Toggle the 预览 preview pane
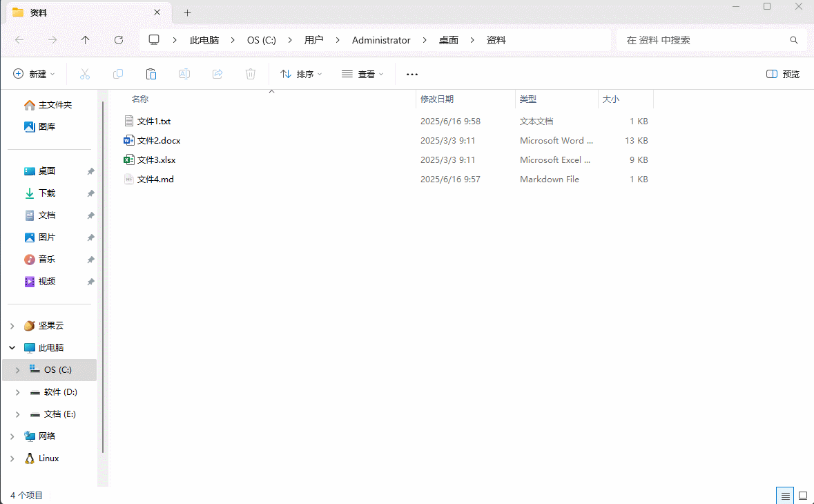Image resolution: width=814 pixels, height=504 pixels. point(783,74)
